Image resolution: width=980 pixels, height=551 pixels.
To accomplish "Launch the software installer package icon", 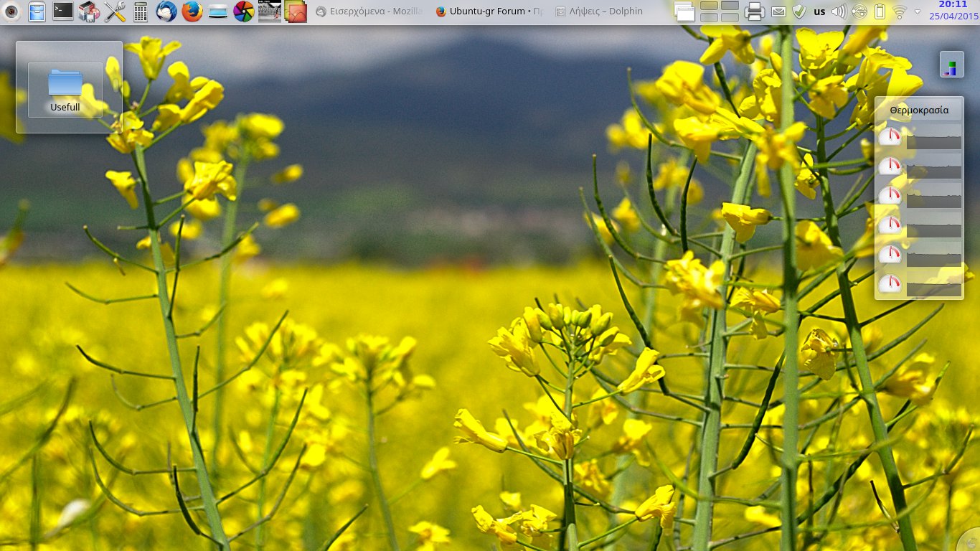I will click(x=88, y=11).
